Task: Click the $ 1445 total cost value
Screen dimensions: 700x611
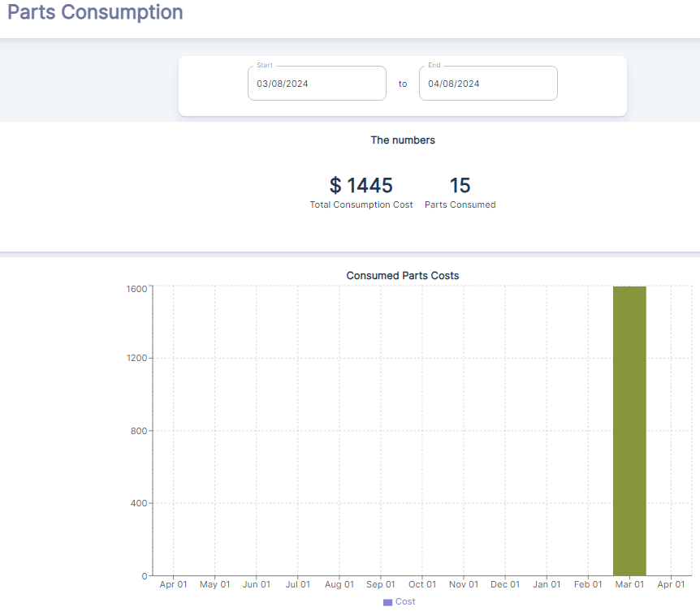Action: [x=361, y=186]
